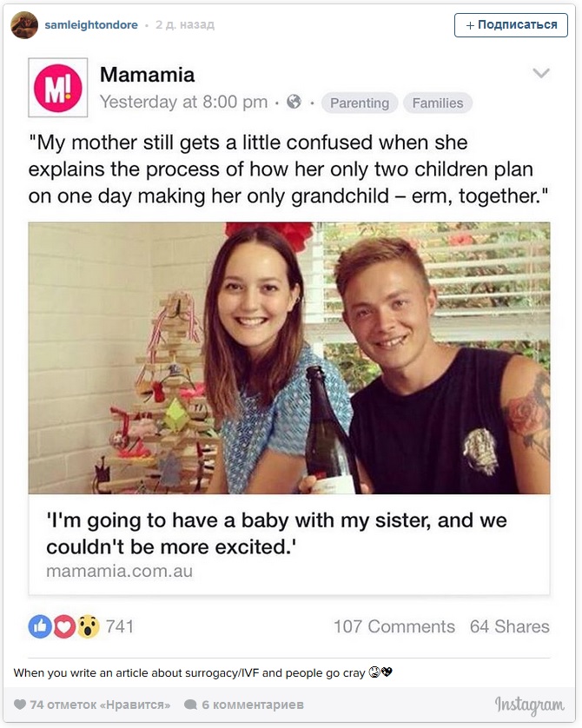Open the baby with my sister headline
Screen dimensions: 582x728
[276, 534]
